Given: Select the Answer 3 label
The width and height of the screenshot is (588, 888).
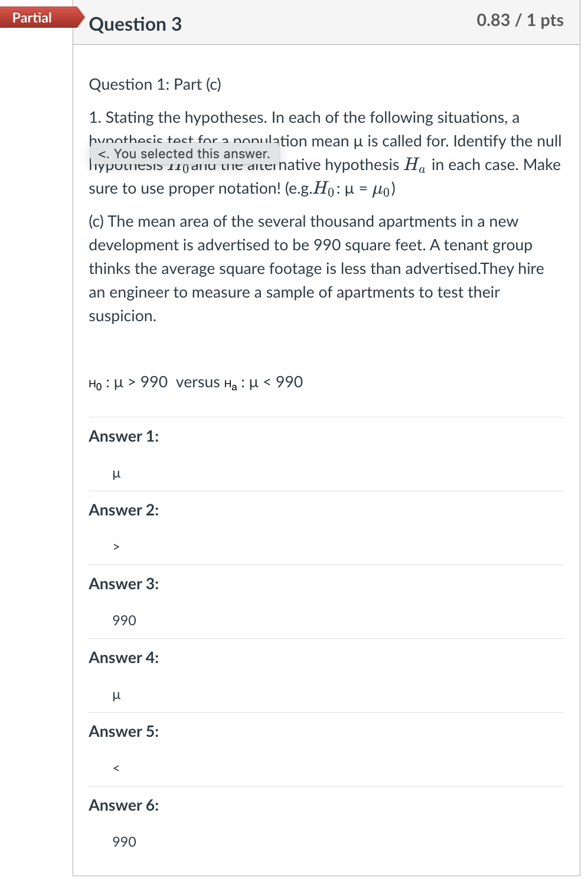Looking at the screenshot, I should point(123,583).
